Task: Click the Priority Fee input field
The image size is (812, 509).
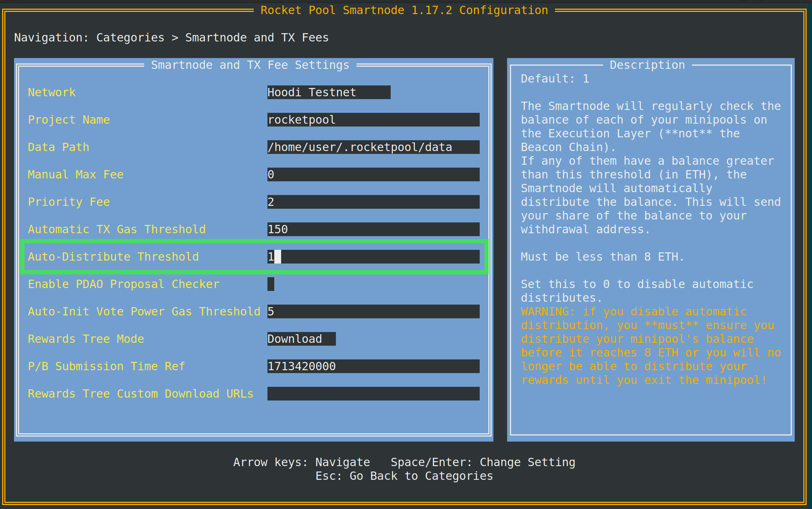Action: [x=373, y=202]
